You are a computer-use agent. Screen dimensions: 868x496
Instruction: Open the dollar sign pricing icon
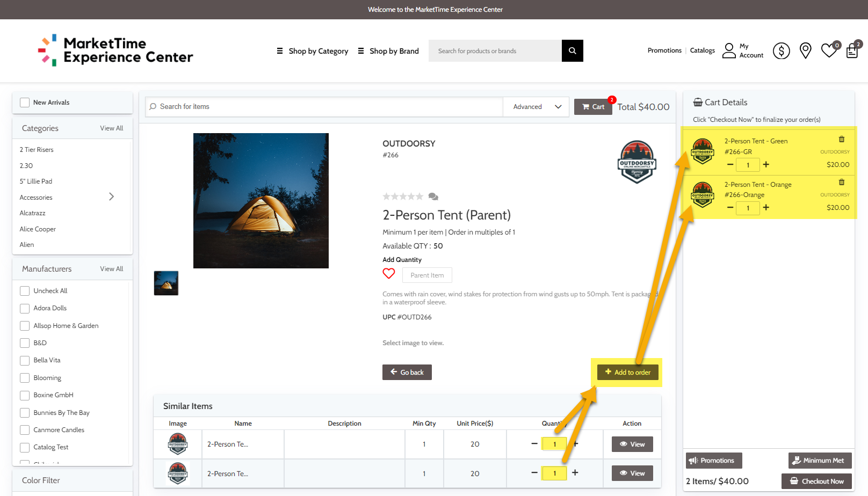tap(781, 51)
